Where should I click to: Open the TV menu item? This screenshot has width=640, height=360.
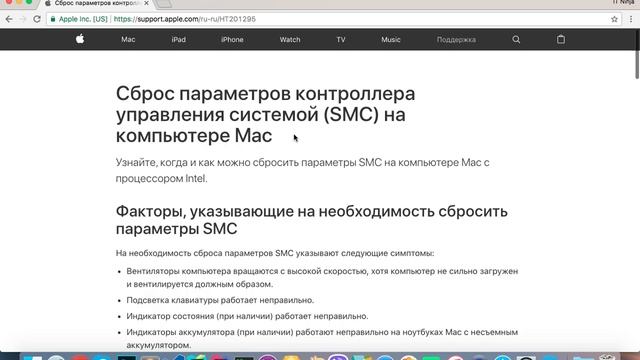pyautogui.click(x=341, y=40)
